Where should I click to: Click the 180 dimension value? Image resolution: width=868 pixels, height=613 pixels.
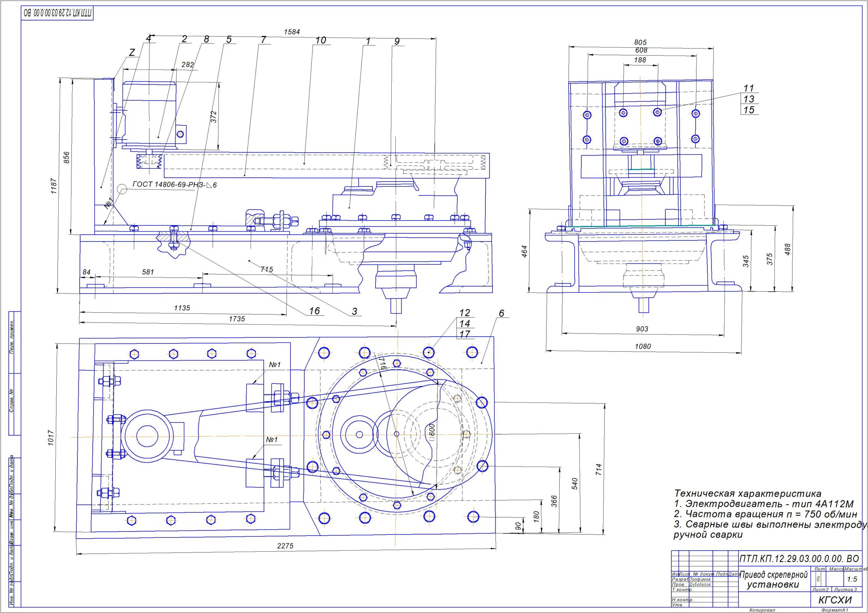536,517
